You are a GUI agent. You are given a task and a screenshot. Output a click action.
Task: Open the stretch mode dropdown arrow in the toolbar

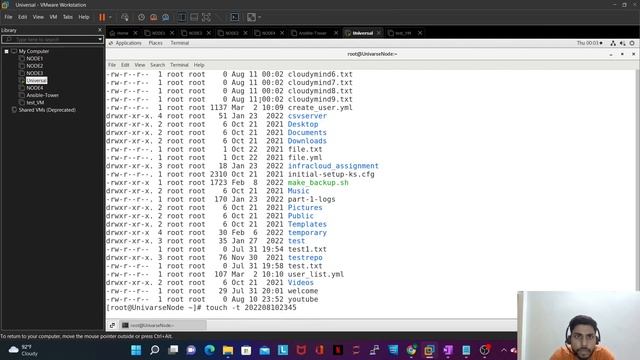pos(259,17)
